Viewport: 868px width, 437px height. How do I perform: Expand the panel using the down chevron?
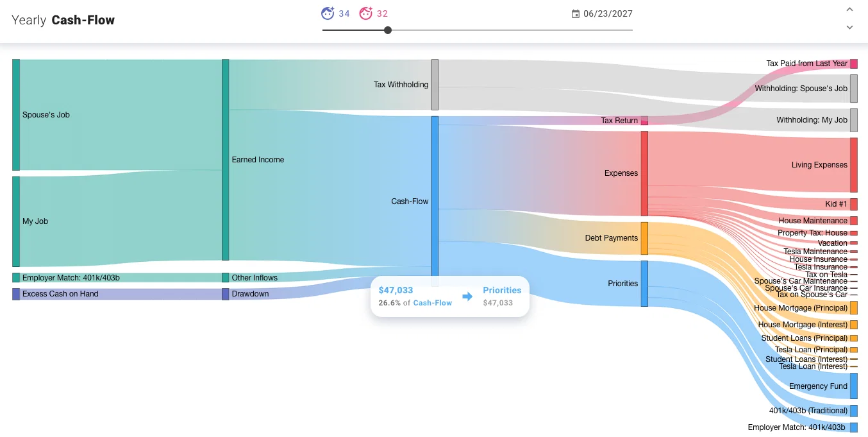[x=849, y=27]
